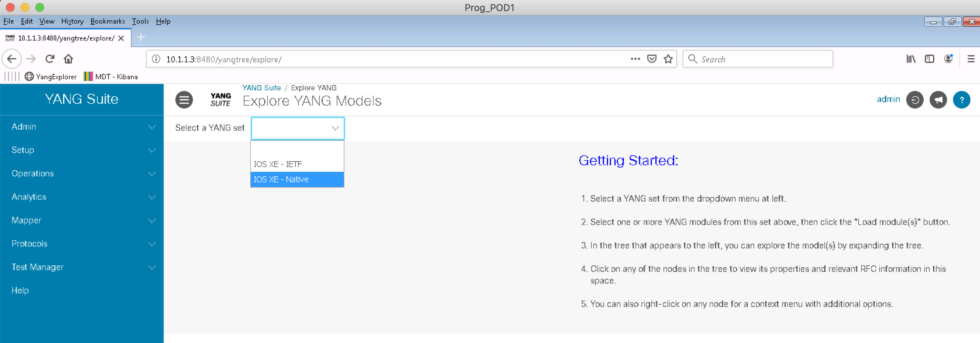Collapse the Select a YANG set dropdown
This screenshot has width=980, height=343.
[297, 128]
